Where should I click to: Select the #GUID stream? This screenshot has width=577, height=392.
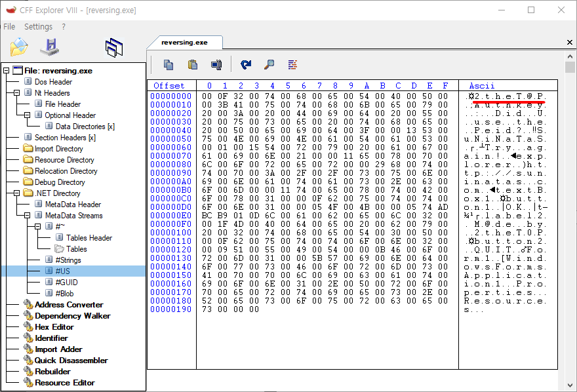tap(66, 282)
